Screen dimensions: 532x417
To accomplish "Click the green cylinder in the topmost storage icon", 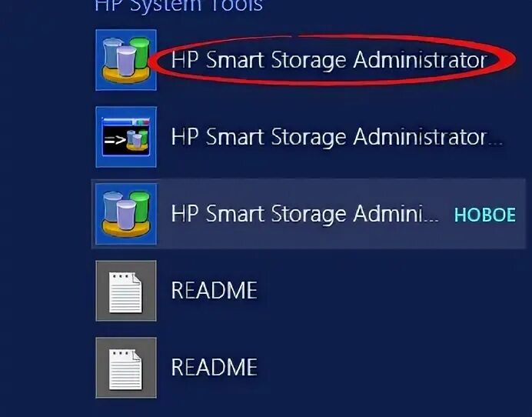I will point(138,54).
